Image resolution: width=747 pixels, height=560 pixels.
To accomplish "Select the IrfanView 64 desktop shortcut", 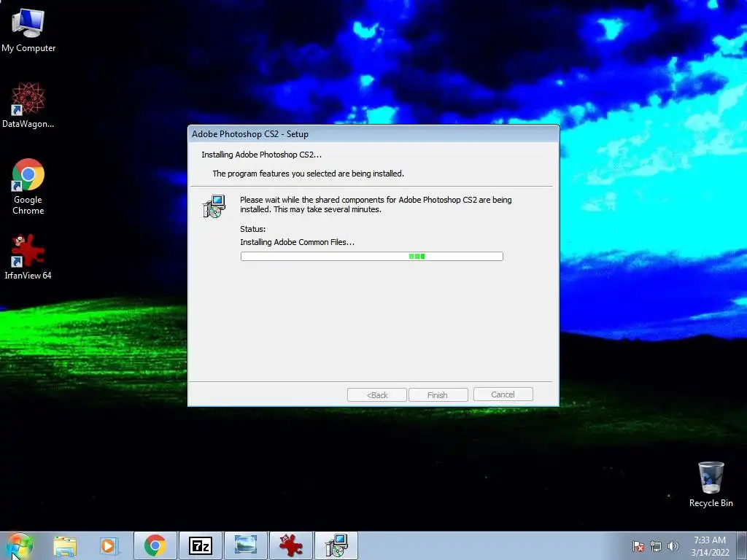I will (28, 256).
